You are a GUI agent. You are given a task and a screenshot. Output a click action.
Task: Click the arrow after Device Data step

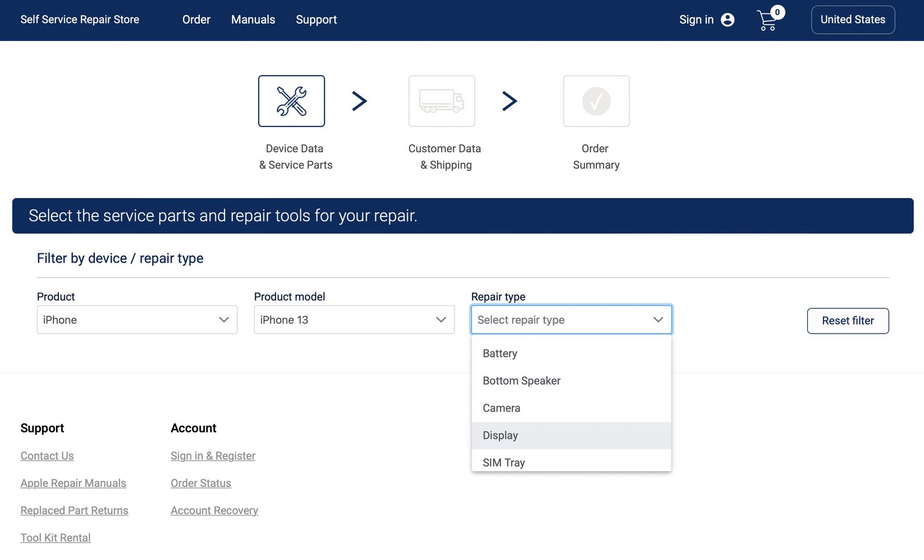pos(359,101)
